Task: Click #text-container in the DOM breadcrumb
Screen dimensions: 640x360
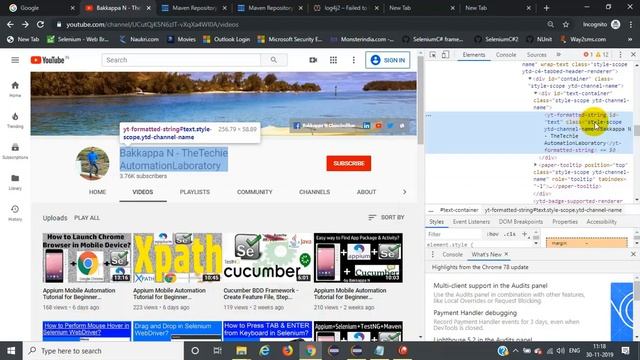Action: point(459,210)
